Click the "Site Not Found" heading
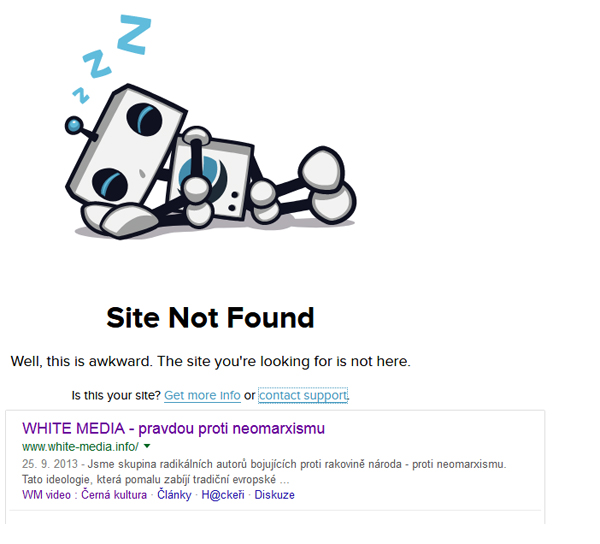This screenshot has width=600, height=544. tap(210, 318)
